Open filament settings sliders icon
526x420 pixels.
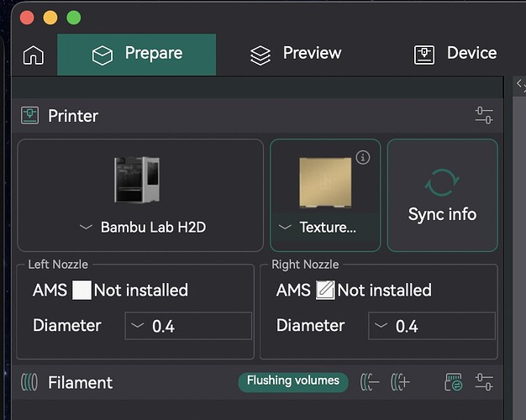[484, 382]
